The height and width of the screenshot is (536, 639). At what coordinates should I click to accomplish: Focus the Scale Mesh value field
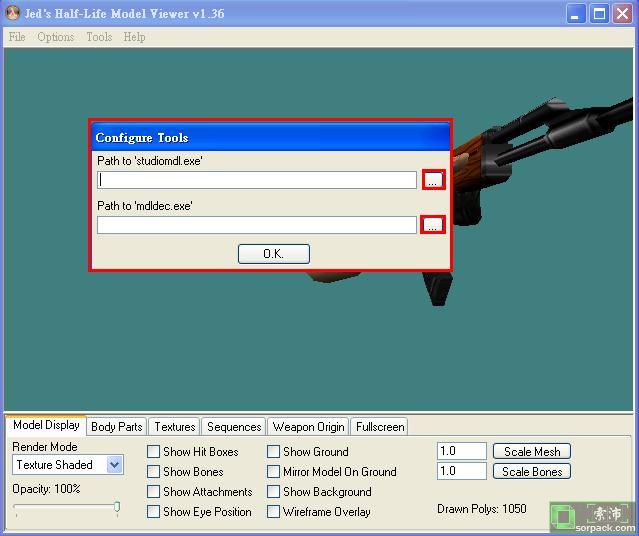pyautogui.click(x=462, y=451)
